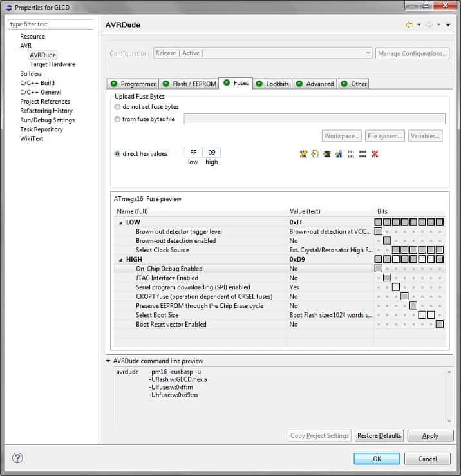The height and width of the screenshot is (476, 461).
Task: Click the Apply button
Action: pos(430,435)
